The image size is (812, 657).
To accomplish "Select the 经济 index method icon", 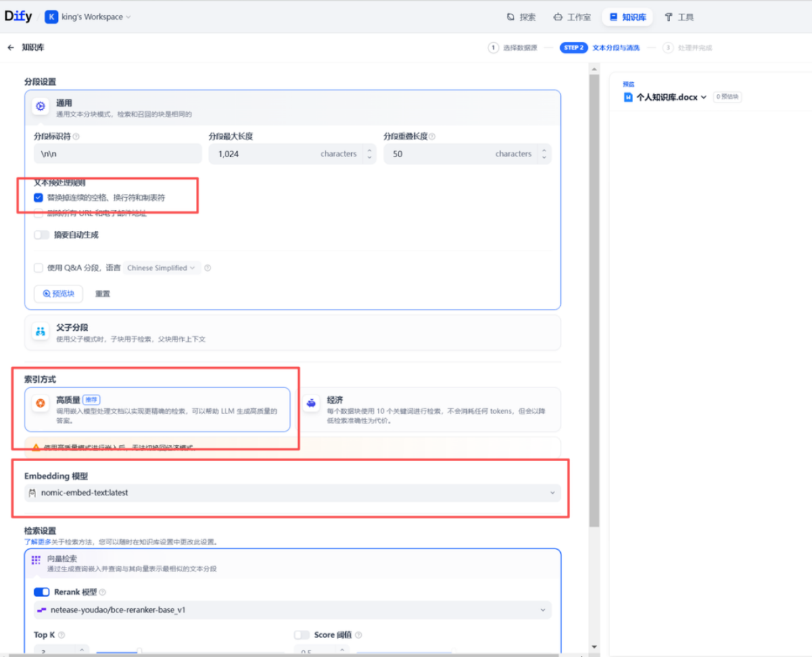I will pyautogui.click(x=312, y=403).
